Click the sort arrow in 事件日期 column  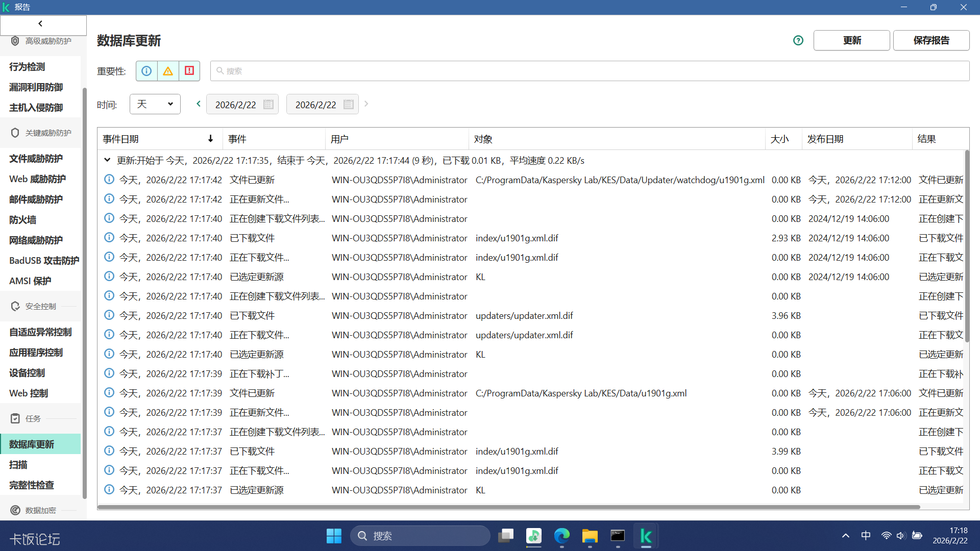[210, 139]
